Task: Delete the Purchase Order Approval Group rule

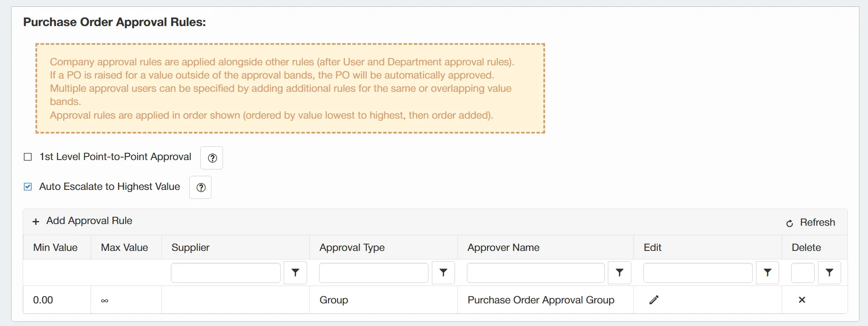Action: click(802, 300)
